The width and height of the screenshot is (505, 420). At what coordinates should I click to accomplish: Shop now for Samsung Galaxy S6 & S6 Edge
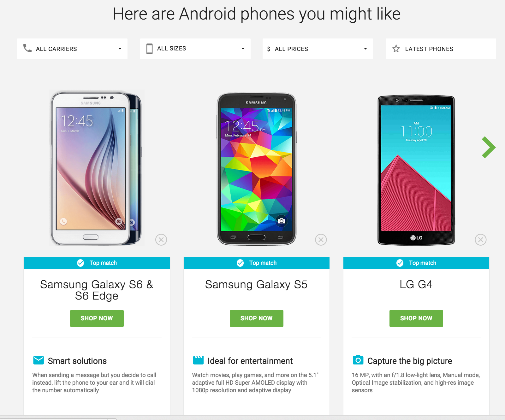coord(97,318)
